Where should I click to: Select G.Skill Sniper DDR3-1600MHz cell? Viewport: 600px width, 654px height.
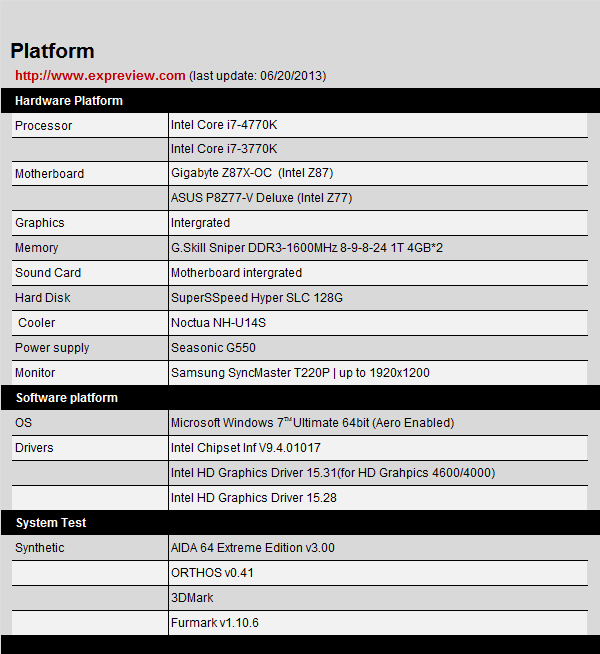click(x=378, y=248)
